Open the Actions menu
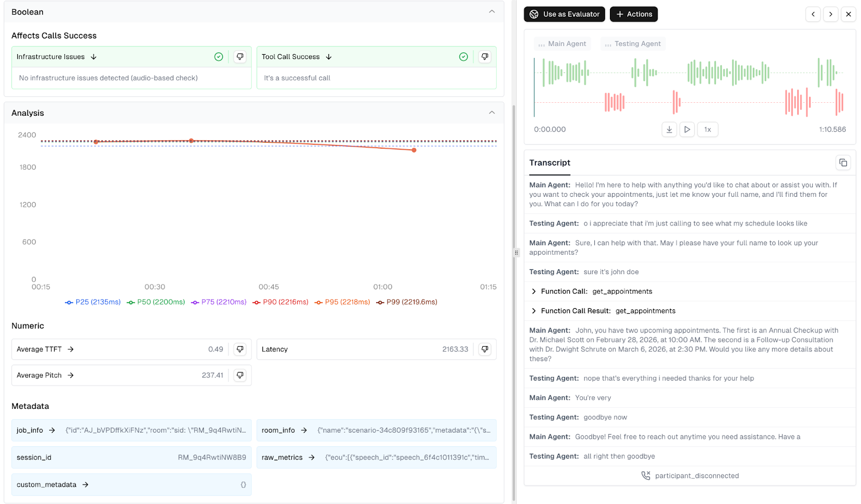Viewport: 861px width, 504px height. tap(633, 15)
